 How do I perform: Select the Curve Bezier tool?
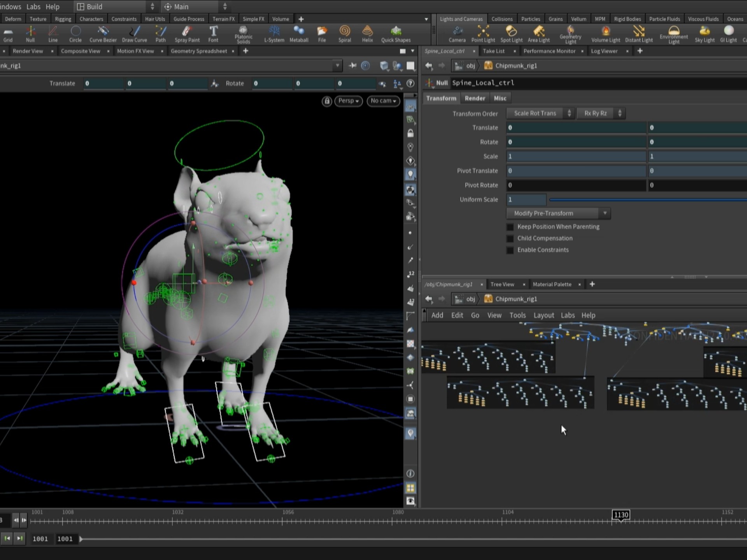(103, 34)
